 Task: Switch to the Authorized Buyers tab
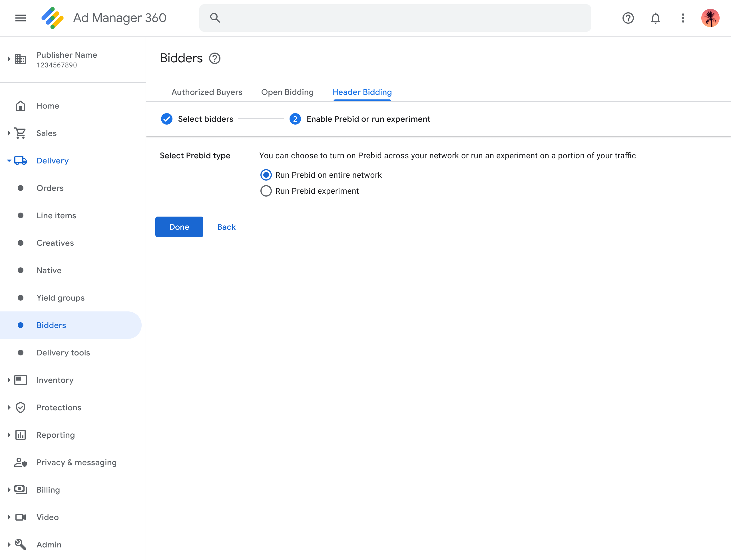[206, 92]
